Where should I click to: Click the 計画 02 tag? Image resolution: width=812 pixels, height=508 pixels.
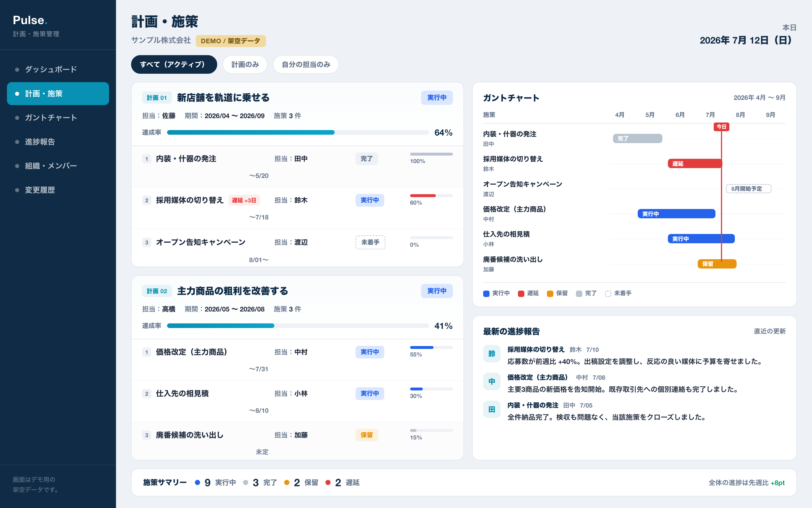coord(157,291)
